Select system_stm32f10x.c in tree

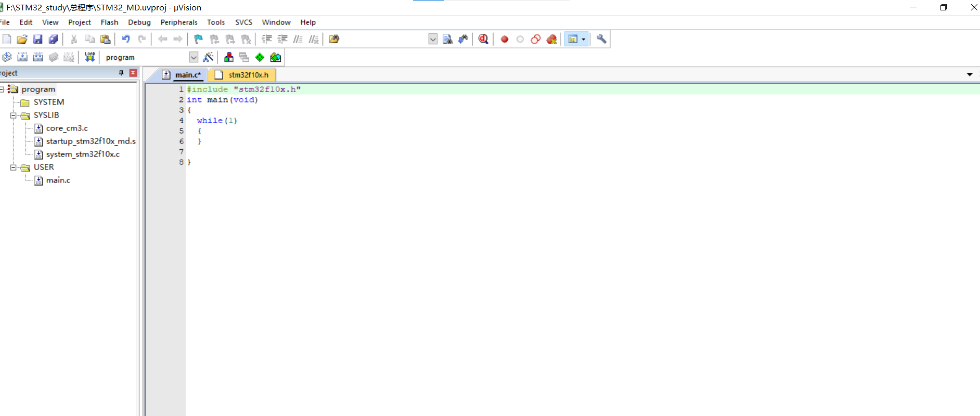pyautogui.click(x=83, y=154)
